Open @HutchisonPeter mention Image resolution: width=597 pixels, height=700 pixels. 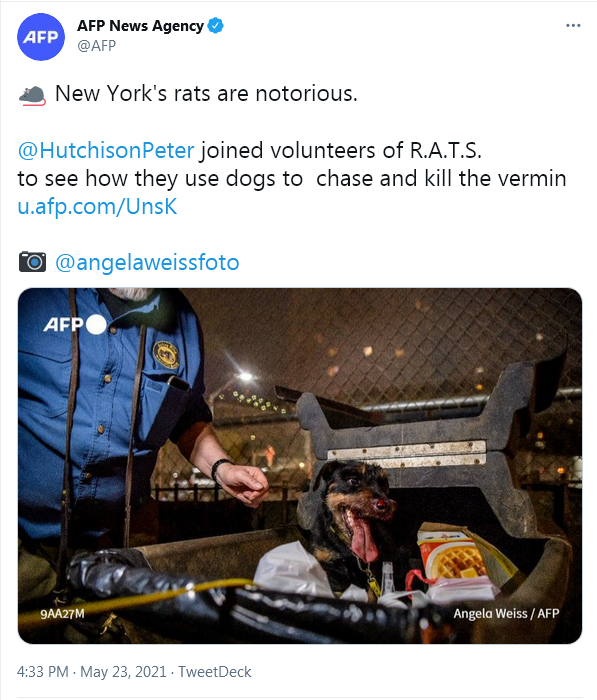click(106, 150)
